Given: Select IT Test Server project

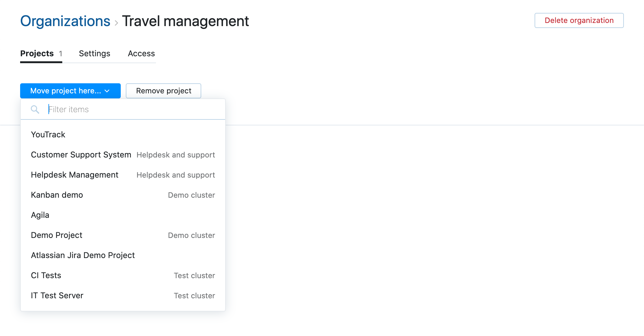Looking at the screenshot, I should pos(57,295).
